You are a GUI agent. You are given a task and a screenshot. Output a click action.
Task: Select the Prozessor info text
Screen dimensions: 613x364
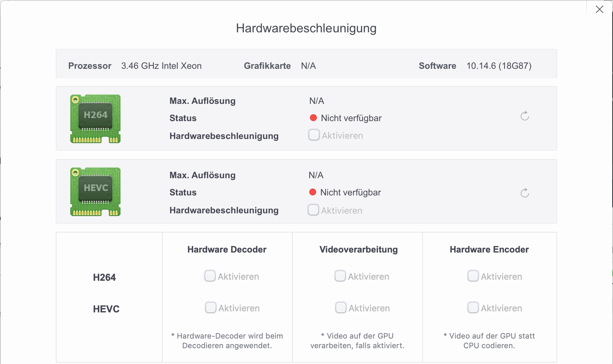pos(161,66)
